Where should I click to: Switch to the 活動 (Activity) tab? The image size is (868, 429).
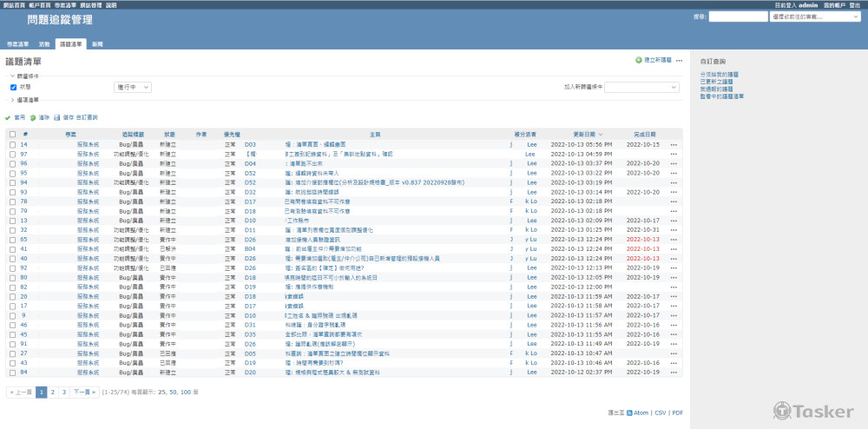[x=43, y=43]
